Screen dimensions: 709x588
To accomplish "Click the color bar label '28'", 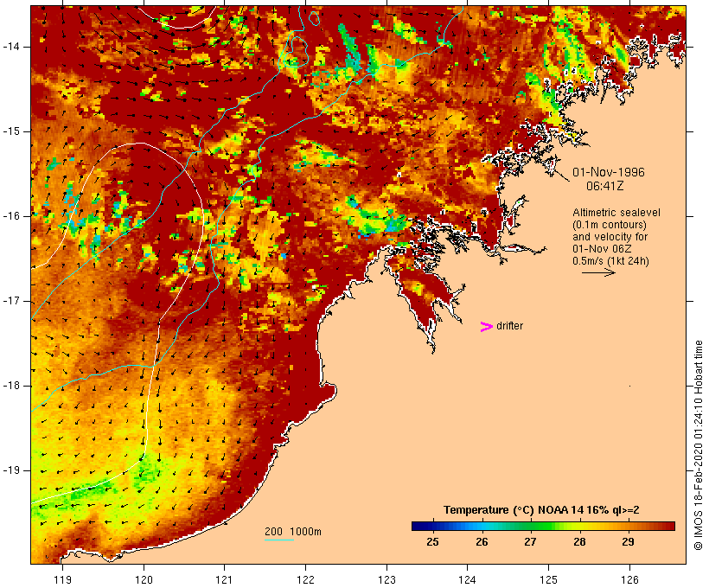I will coord(579,542).
